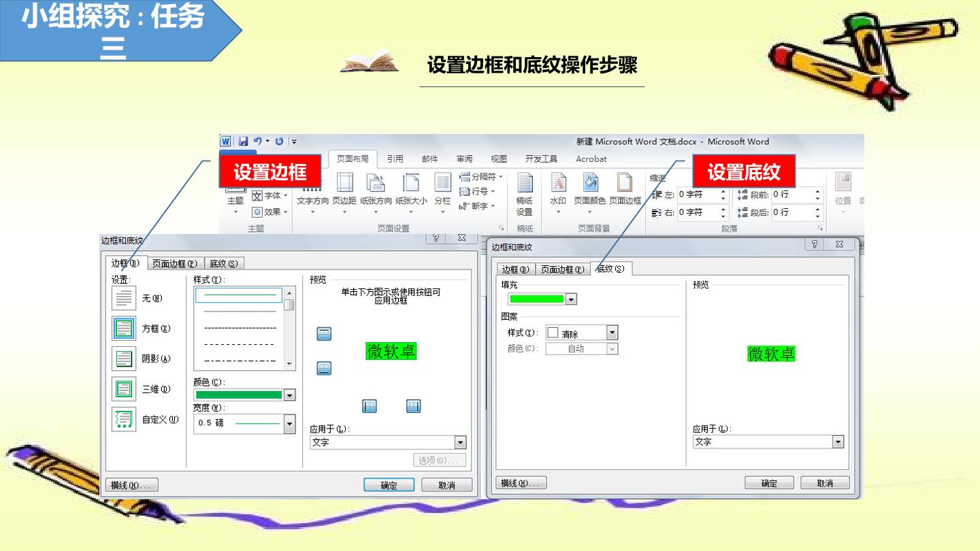Open the 字体 theme fonts option
Viewport: 980px width, 551px height.
(269, 195)
